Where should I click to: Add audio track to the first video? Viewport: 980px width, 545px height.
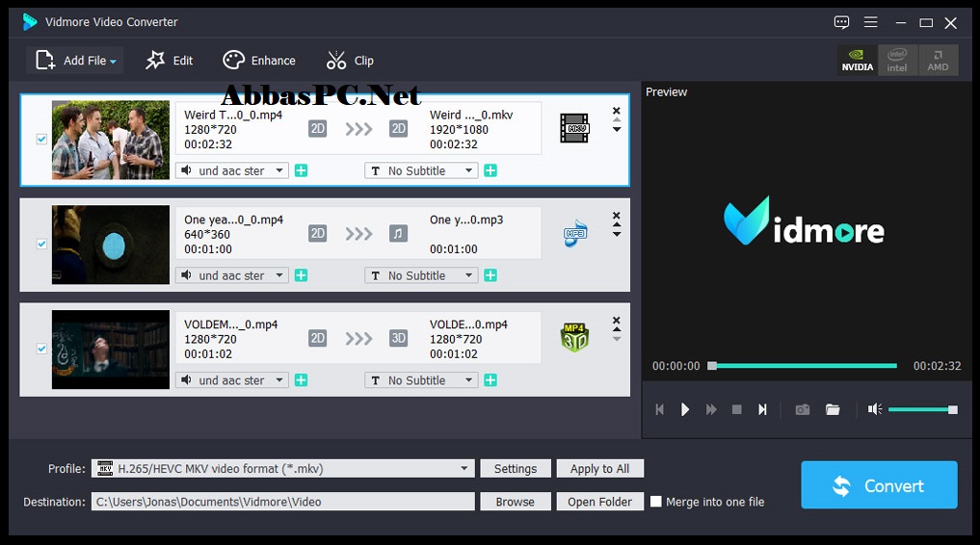[301, 170]
